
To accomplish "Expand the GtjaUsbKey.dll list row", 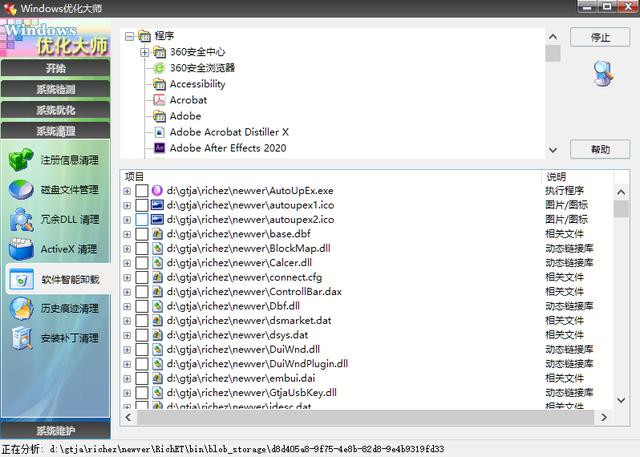I will click(127, 393).
